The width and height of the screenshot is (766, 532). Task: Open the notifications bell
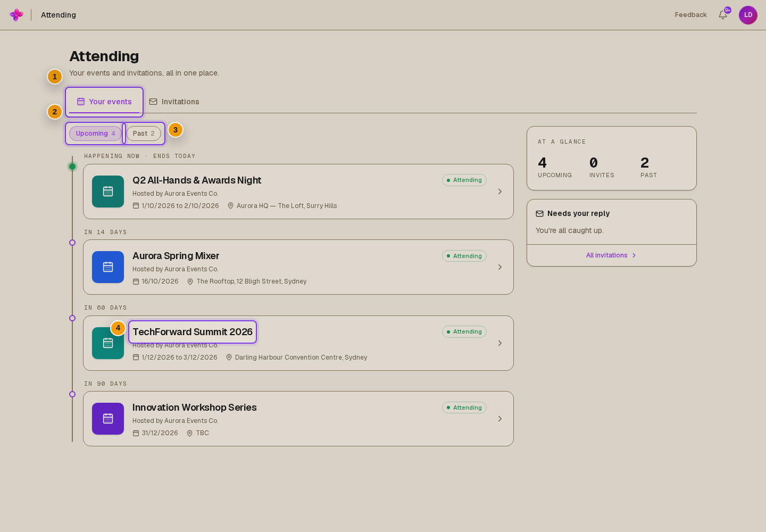point(723,15)
